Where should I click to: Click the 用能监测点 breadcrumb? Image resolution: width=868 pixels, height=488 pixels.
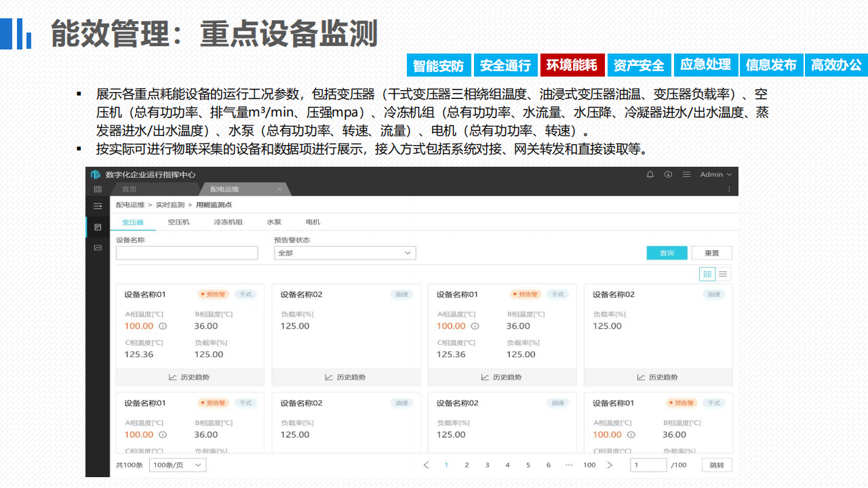[214, 205]
